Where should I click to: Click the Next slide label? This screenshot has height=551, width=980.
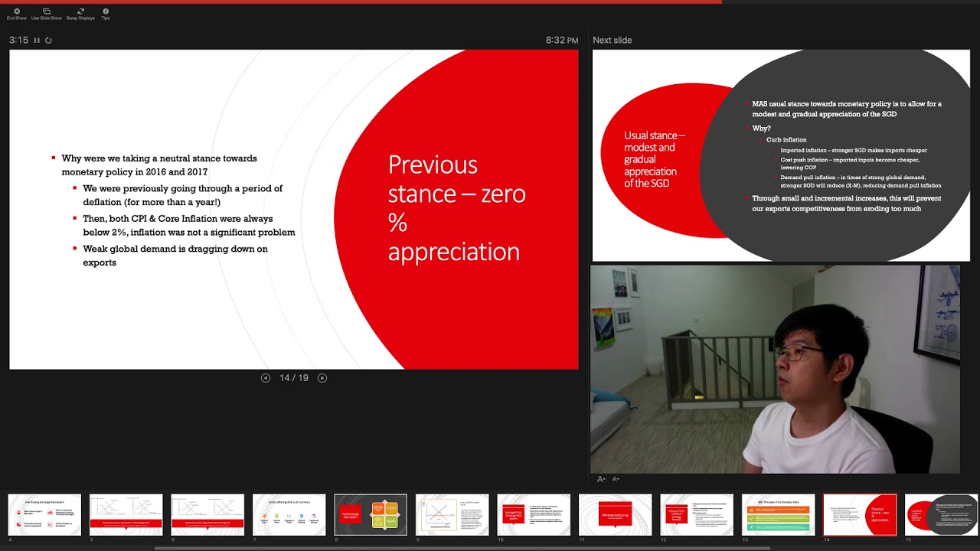click(612, 40)
